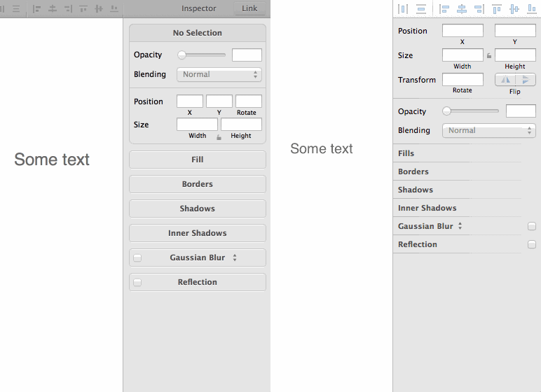The width and height of the screenshot is (541, 392).
Task: Click align vertical middle icon in right blue toolbar
Action: tap(514, 9)
